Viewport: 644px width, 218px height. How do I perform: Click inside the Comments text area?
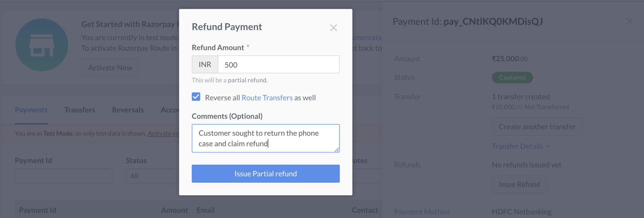pos(265,138)
